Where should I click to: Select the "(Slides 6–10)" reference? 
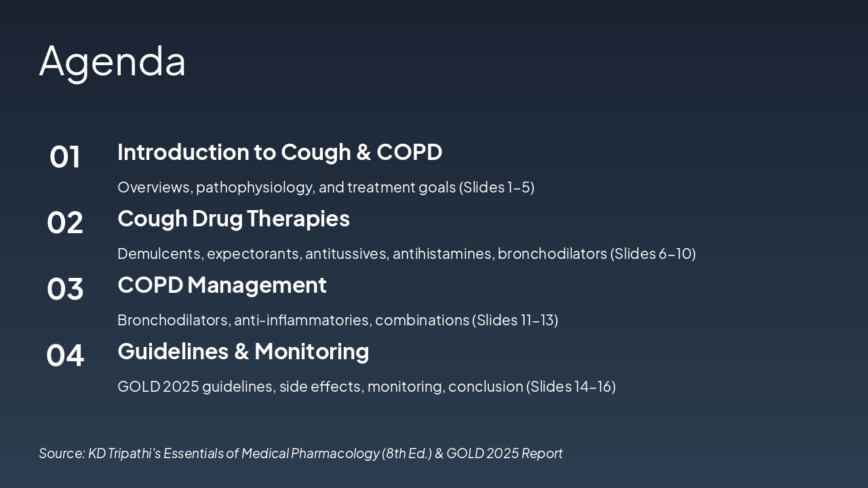click(653, 253)
